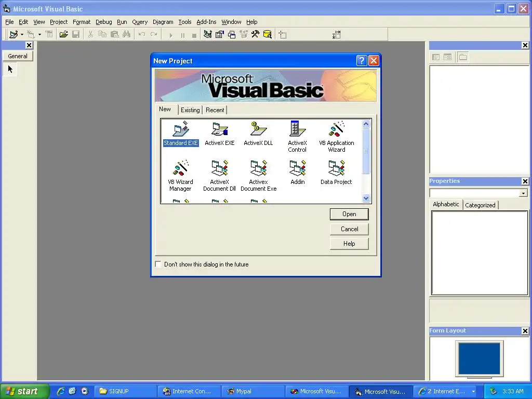Click the Add Form toolbar icon

point(31,34)
